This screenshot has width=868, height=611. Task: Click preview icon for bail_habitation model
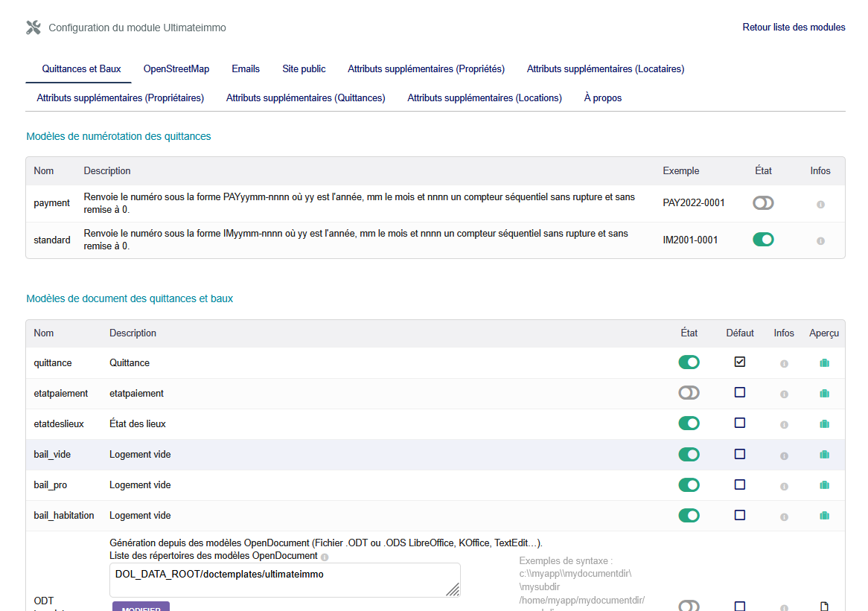tap(824, 516)
